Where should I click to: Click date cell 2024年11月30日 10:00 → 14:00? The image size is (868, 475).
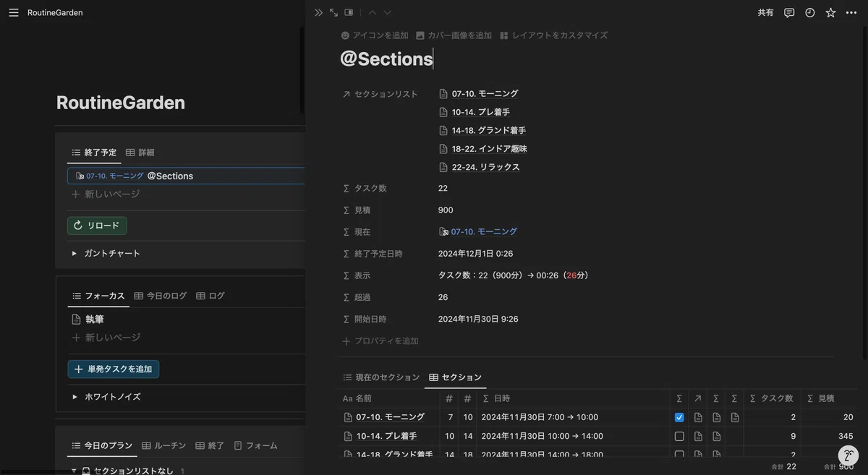[x=542, y=436]
